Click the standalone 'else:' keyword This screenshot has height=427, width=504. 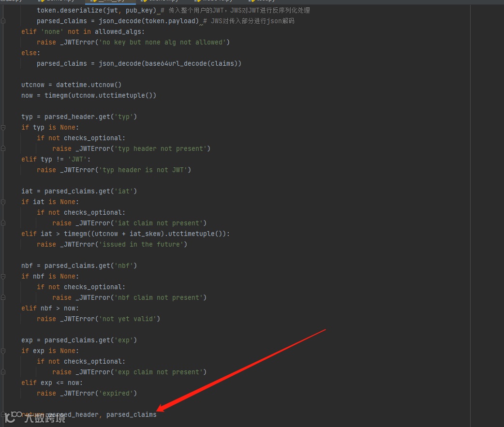[x=30, y=53]
